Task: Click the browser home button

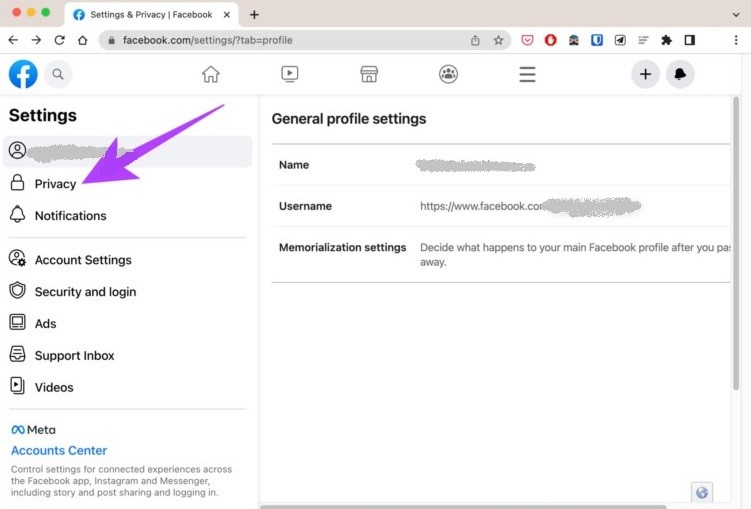Action: 82,40
